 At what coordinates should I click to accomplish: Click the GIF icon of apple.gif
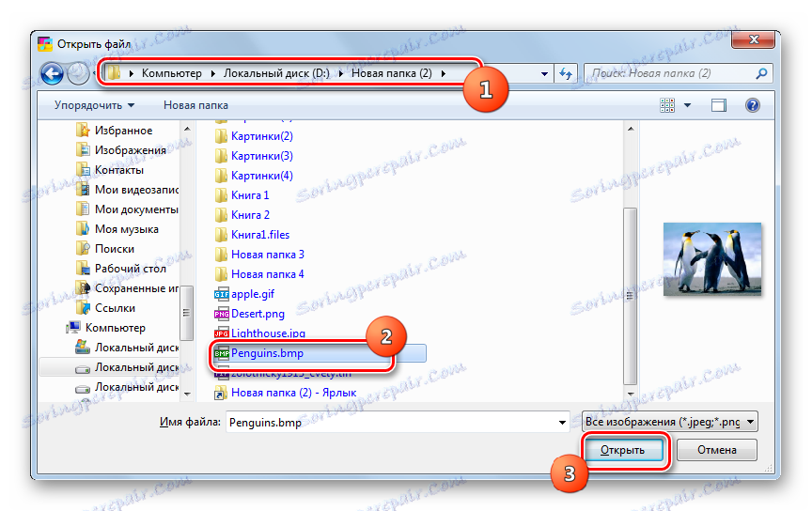click(221, 294)
